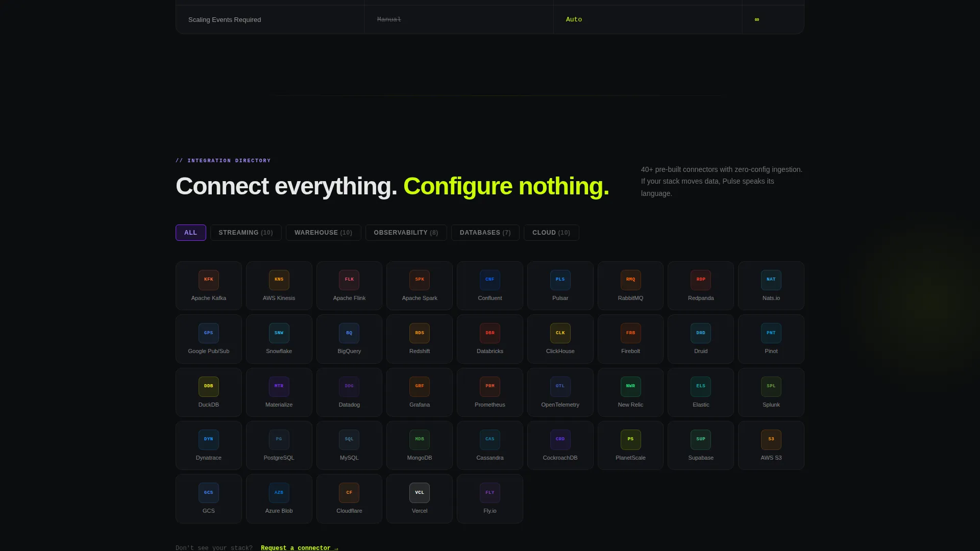980x551 pixels.
Task: Open the FRB Firebolt icon
Action: click(631, 333)
